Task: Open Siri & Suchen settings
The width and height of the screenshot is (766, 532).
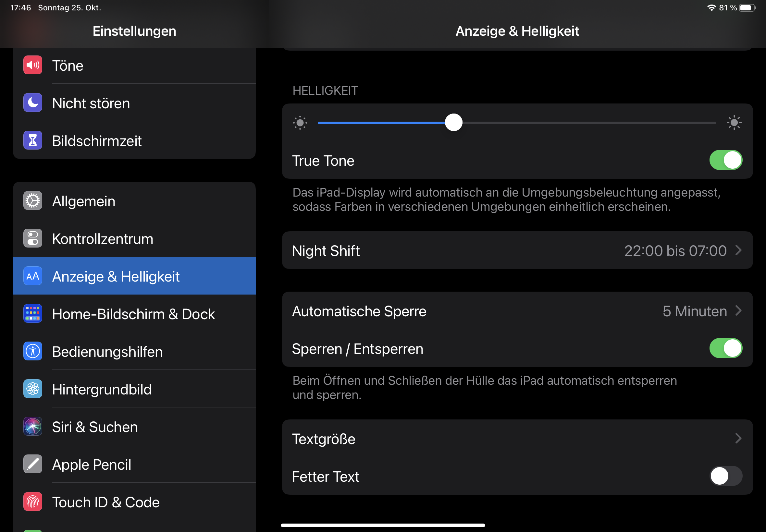Action: point(95,427)
